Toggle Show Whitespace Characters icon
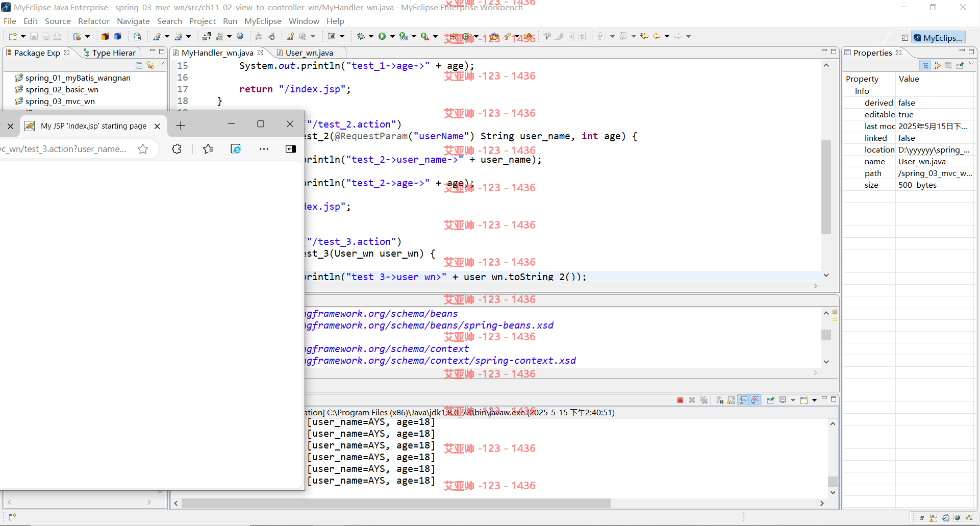980x526 pixels. coord(582,36)
